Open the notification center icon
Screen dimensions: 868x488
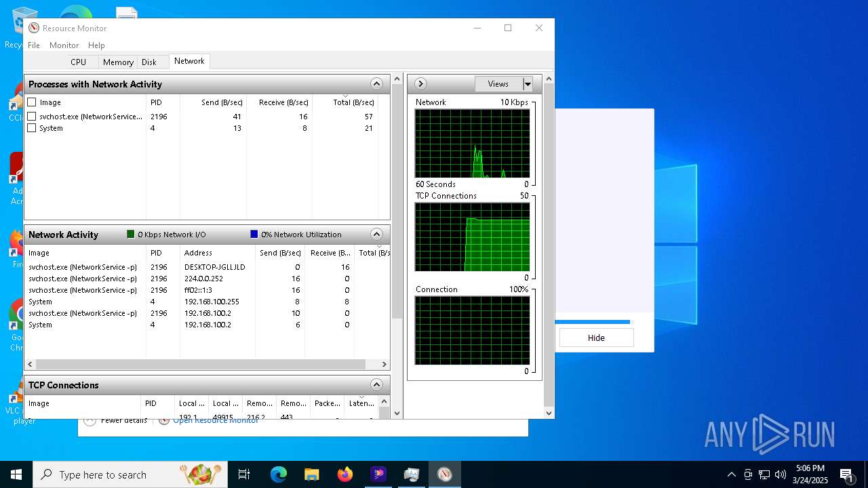(x=846, y=474)
